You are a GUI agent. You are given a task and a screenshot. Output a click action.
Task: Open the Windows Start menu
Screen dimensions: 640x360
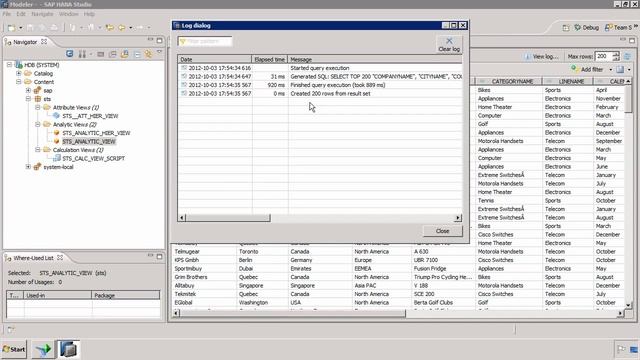[x=14, y=350]
